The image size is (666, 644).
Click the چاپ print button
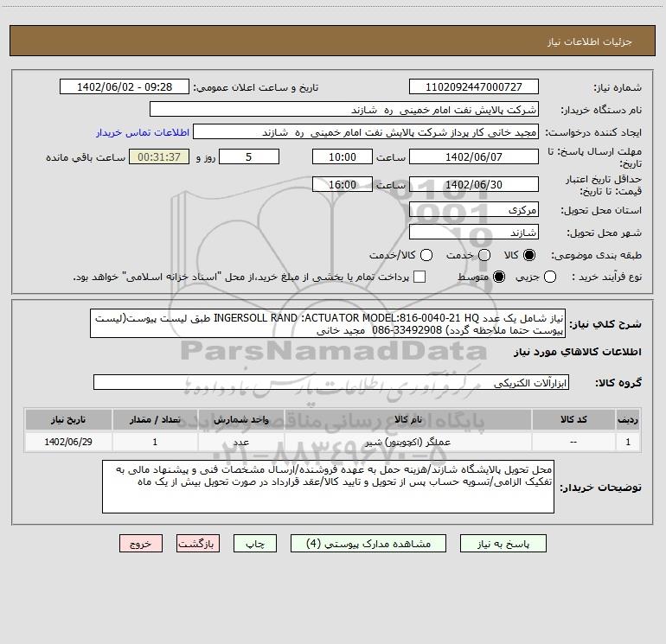tap(255, 544)
